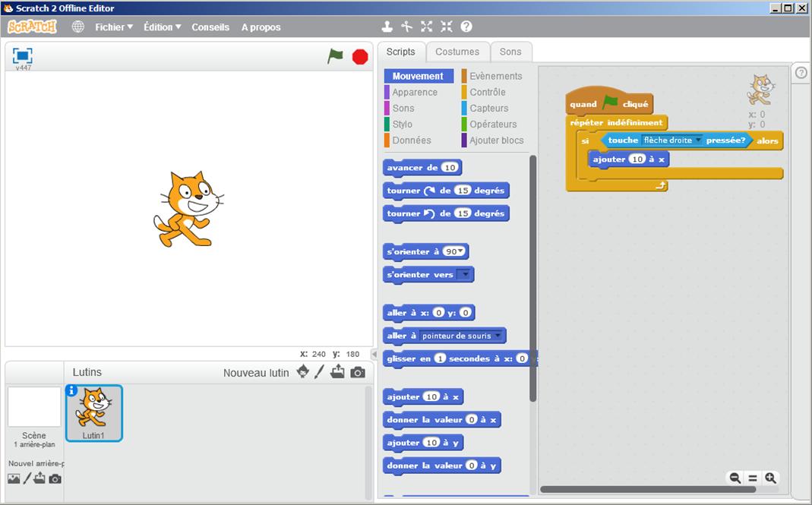Zoom in on the scripts area

click(770, 478)
